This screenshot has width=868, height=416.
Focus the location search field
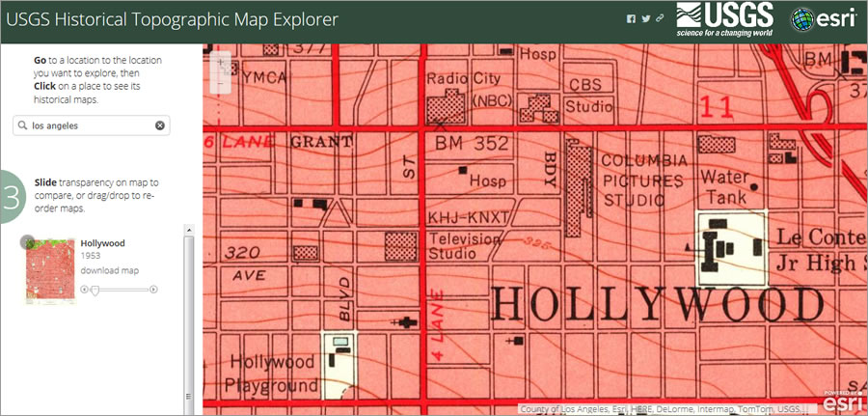(92, 125)
